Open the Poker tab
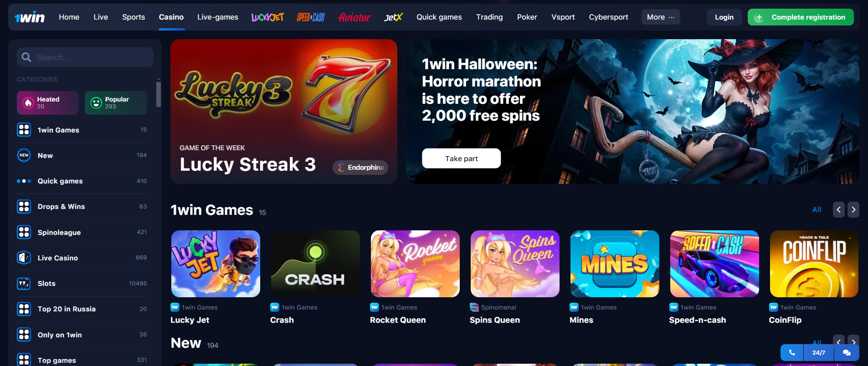 click(527, 17)
